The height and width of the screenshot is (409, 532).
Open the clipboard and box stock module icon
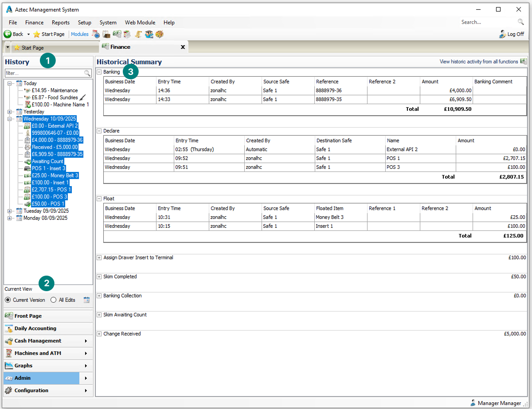pyautogui.click(x=106, y=34)
